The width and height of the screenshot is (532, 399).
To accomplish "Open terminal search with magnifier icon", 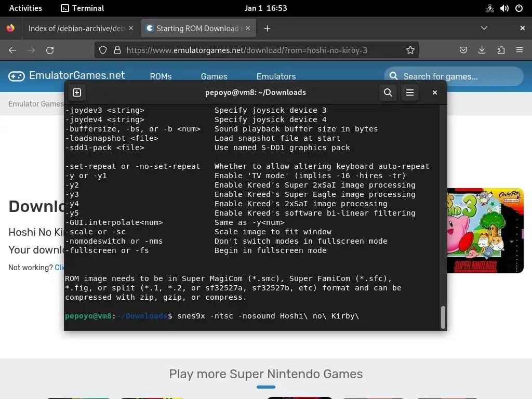I will pos(388,92).
